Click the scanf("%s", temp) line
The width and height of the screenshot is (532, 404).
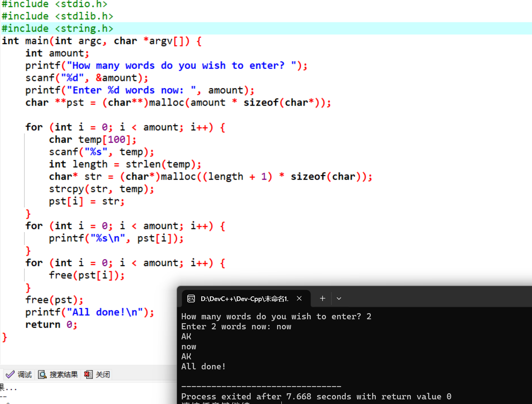pyautogui.click(x=102, y=152)
